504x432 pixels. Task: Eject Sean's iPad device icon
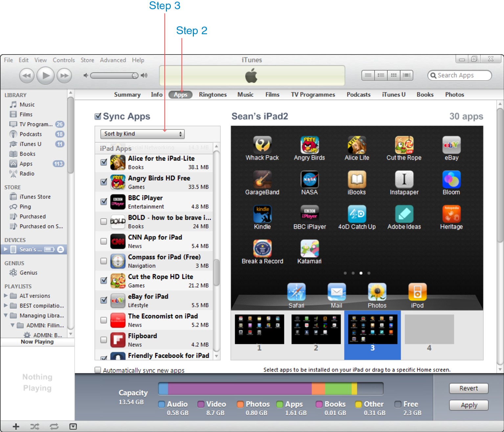click(x=60, y=250)
